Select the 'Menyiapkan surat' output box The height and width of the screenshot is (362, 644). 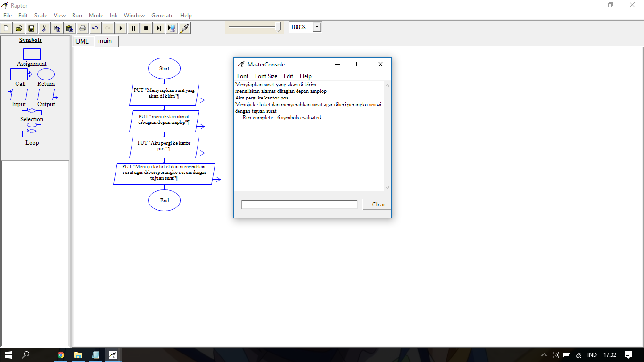pos(164,95)
